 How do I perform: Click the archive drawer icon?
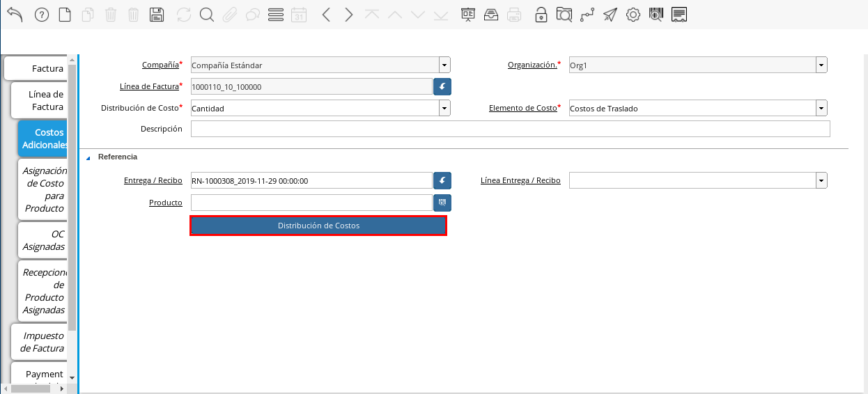[x=491, y=15]
